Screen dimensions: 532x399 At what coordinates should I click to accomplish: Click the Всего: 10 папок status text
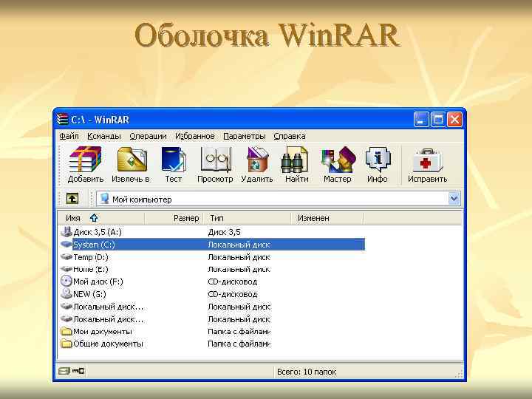pyautogui.click(x=307, y=372)
